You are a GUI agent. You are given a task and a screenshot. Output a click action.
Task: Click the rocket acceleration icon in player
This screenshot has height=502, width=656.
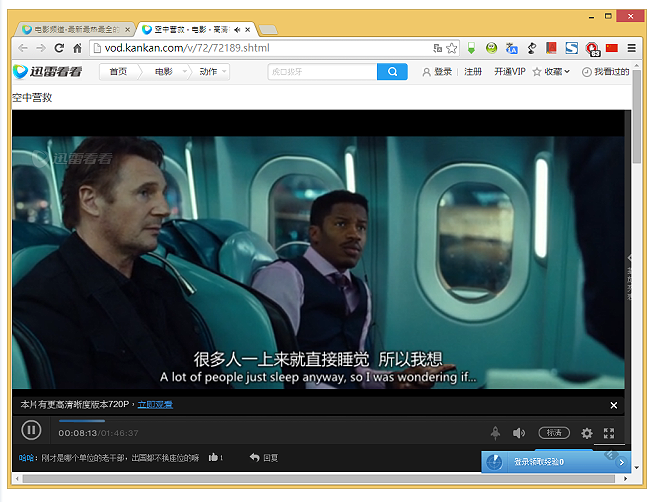[x=495, y=433]
